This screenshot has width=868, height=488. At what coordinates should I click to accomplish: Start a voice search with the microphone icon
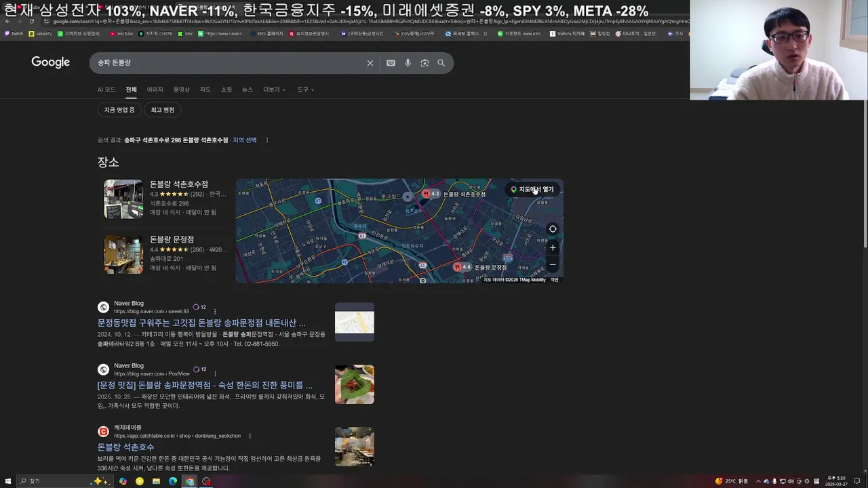(408, 63)
